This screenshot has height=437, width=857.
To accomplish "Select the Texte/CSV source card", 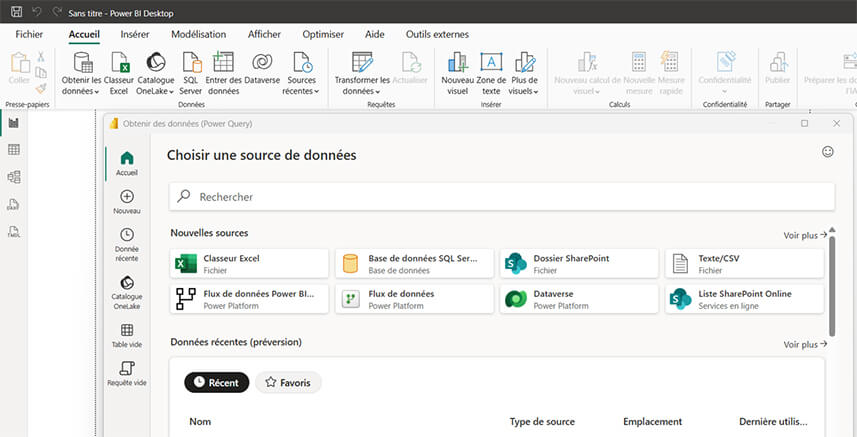I will click(x=744, y=264).
